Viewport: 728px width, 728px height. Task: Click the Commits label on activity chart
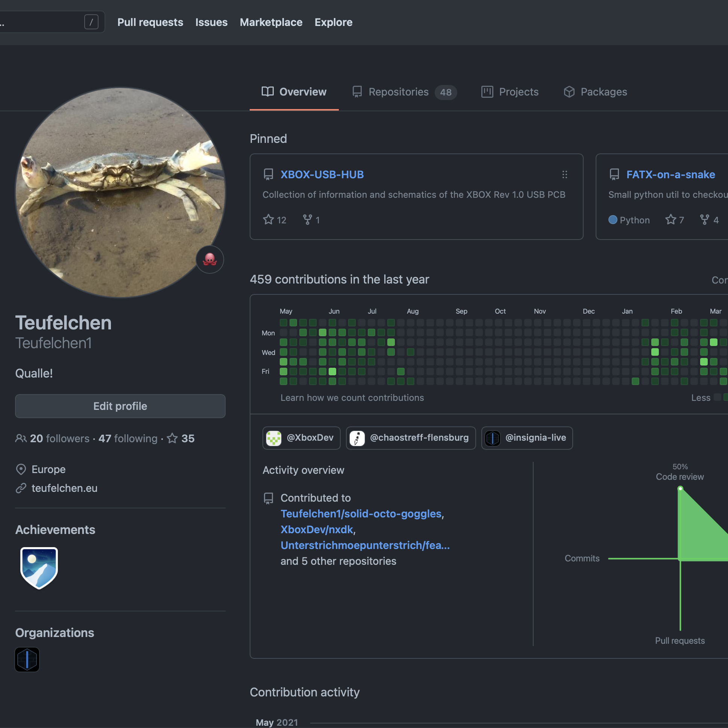pos(582,558)
